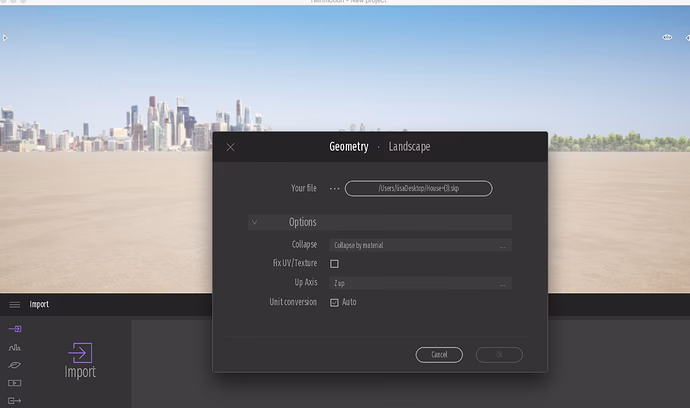This screenshot has width=690, height=408.
Task: Click the Options section header
Action: click(x=380, y=222)
